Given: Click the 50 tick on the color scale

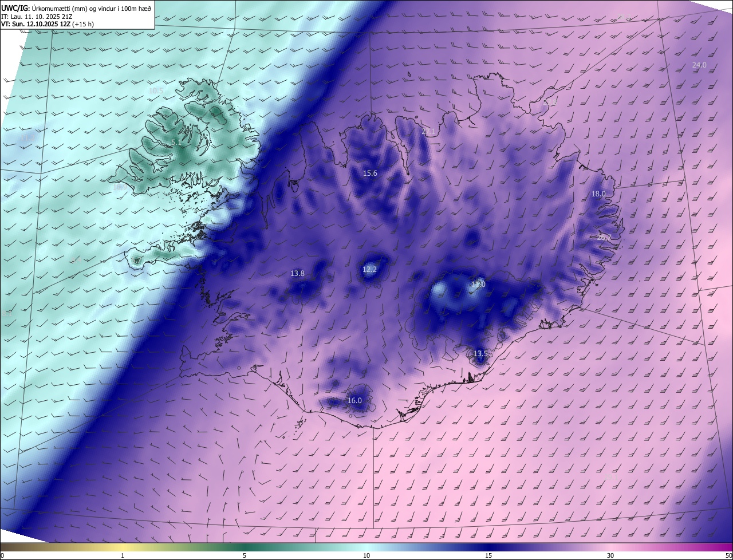Looking at the screenshot, I should click(x=728, y=555).
